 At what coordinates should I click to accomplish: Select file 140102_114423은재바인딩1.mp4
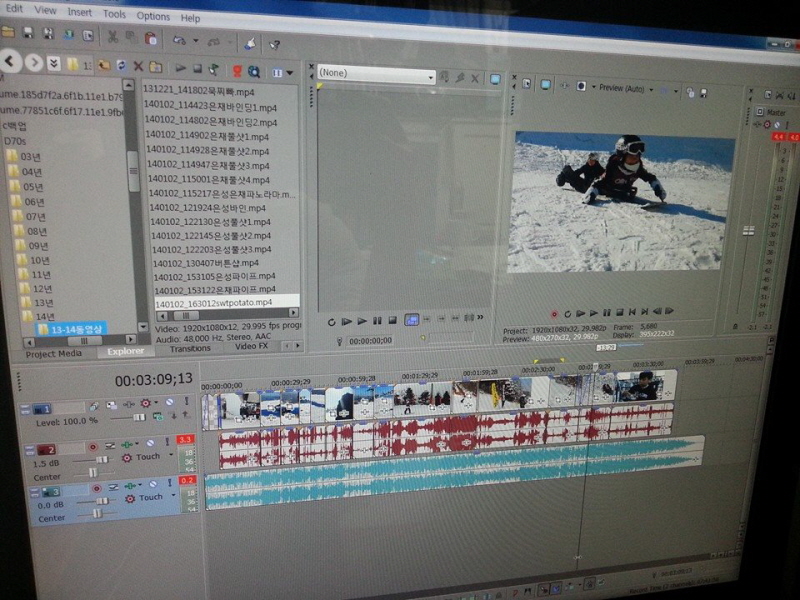(210, 107)
